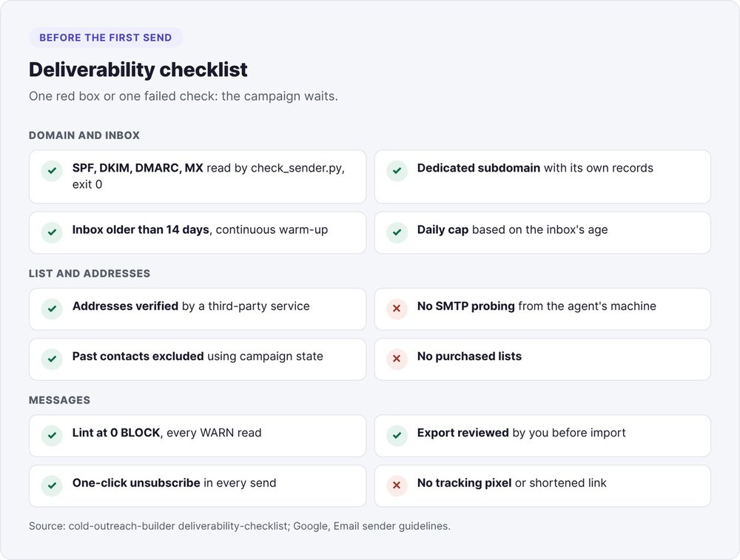Click the Source line citing cold-outreach-builder
The height and width of the screenshot is (560, 740).
pyautogui.click(x=240, y=526)
